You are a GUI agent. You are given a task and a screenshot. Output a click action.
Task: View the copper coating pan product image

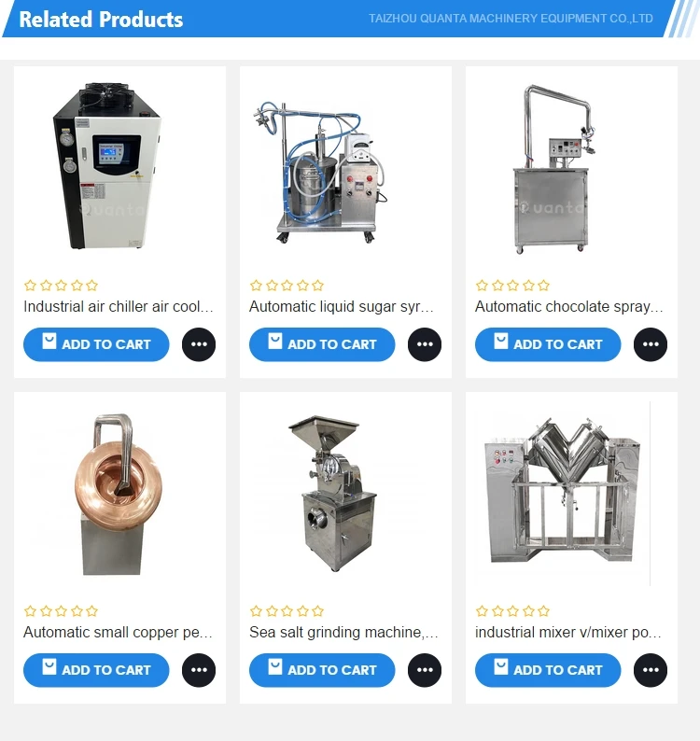(x=119, y=495)
